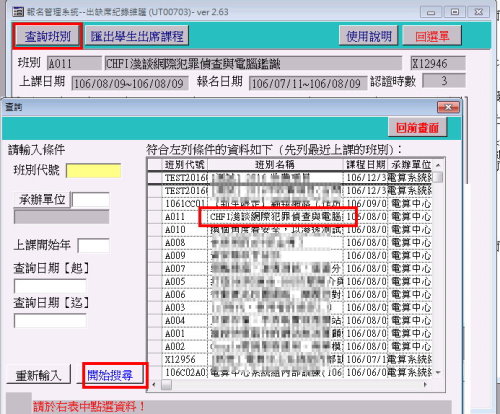Click 匯出學生出席課程 export button
500x414 pixels.
(x=137, y=36)
